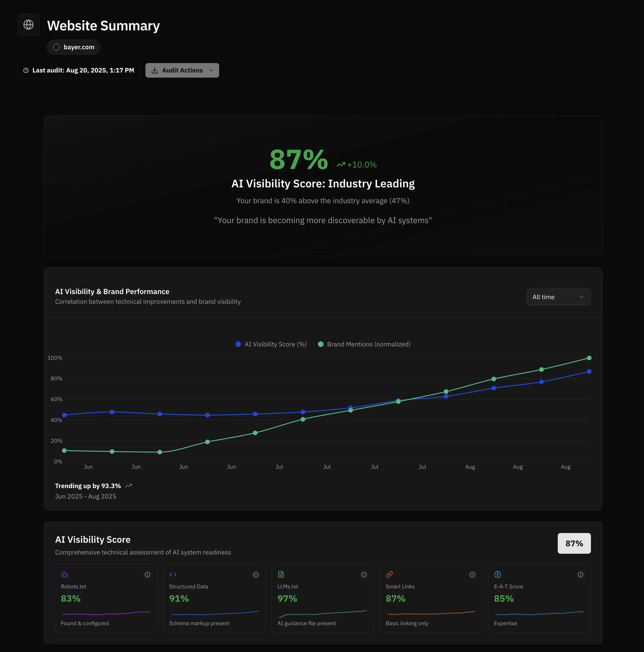The image size is (644, 652).
Task: Click the 97% LLMs.txt value
Action: (x=287, y=598)
